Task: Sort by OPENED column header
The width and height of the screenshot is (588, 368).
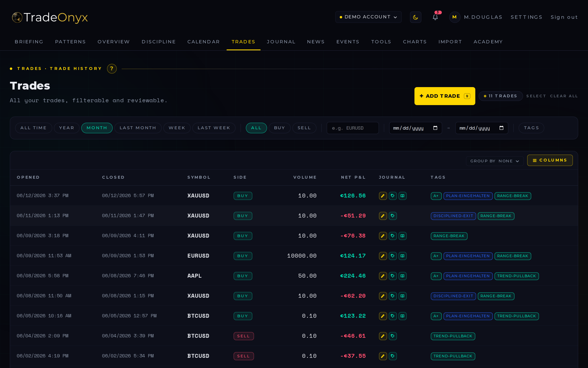Action: (x=28, y=177)
